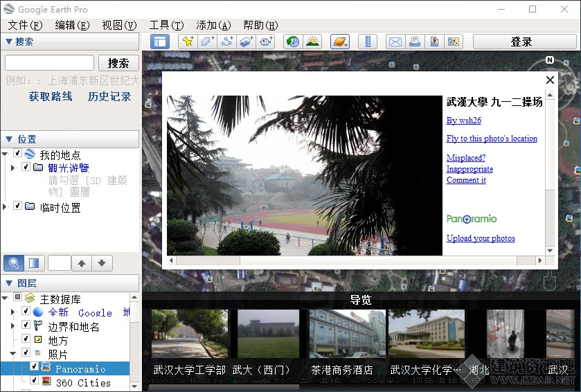Screen dimensions: 581x392
Task: Open the historical imagery clock icon
Action: click(293, 42)
